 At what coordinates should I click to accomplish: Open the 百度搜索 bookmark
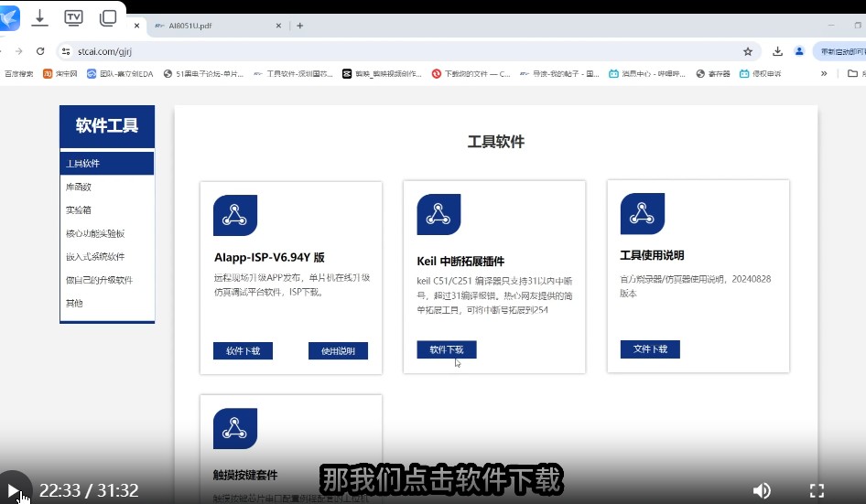pyautogui.click(x=19, y=73)
